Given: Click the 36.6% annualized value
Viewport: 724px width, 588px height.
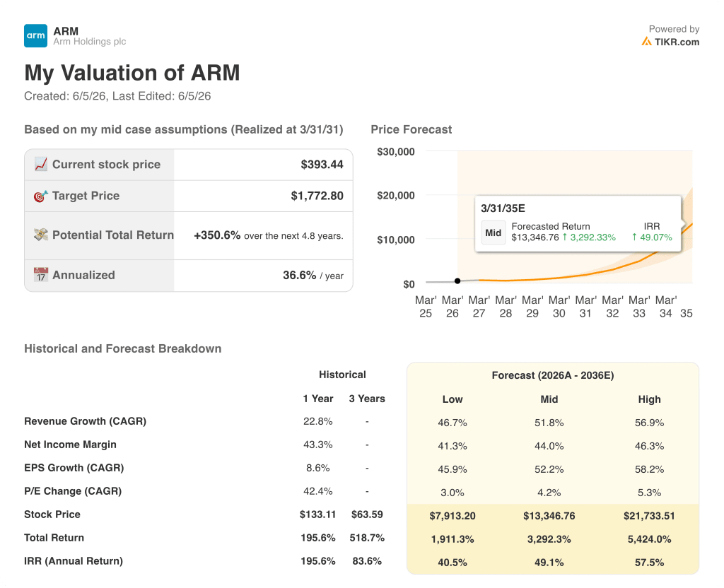Looking at the screenshot, I should (299, 275).
